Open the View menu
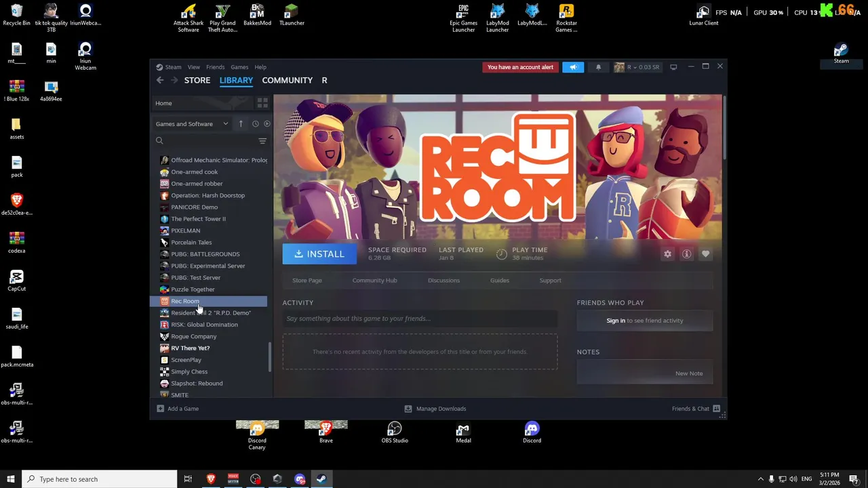The image size is (868, 488). pos(194,67)
